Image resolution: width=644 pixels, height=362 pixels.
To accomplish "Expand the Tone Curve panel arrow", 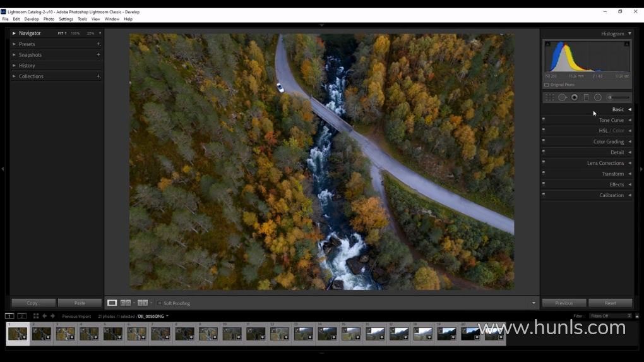I will (x=629, y=120).
